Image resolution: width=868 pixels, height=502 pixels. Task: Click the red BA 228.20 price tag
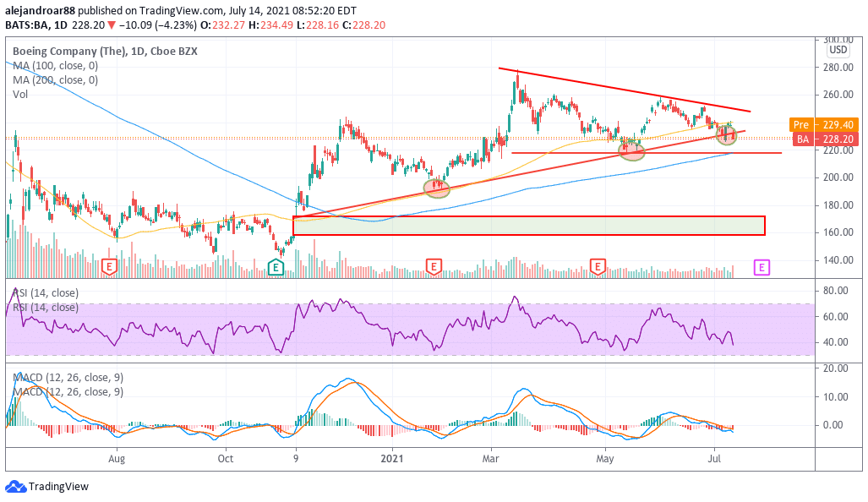[824, 139]
